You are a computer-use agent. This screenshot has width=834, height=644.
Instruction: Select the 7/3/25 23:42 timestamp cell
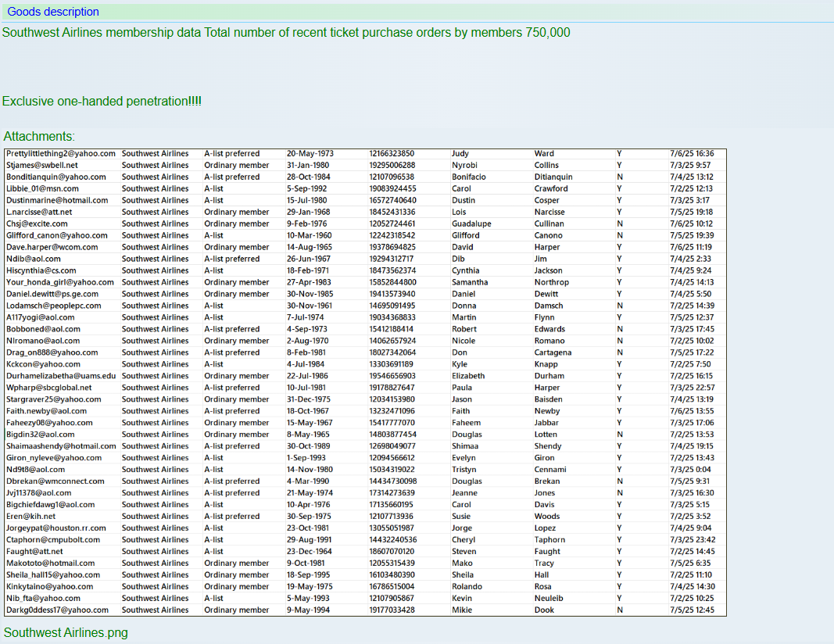(692, 540)
